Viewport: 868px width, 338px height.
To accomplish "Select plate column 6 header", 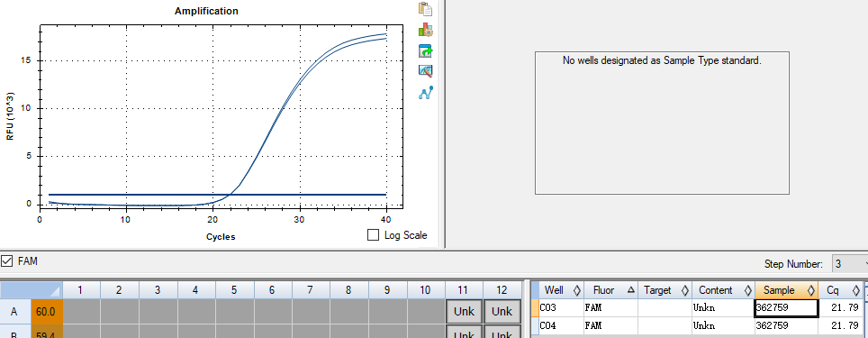I will coord(272,290).
